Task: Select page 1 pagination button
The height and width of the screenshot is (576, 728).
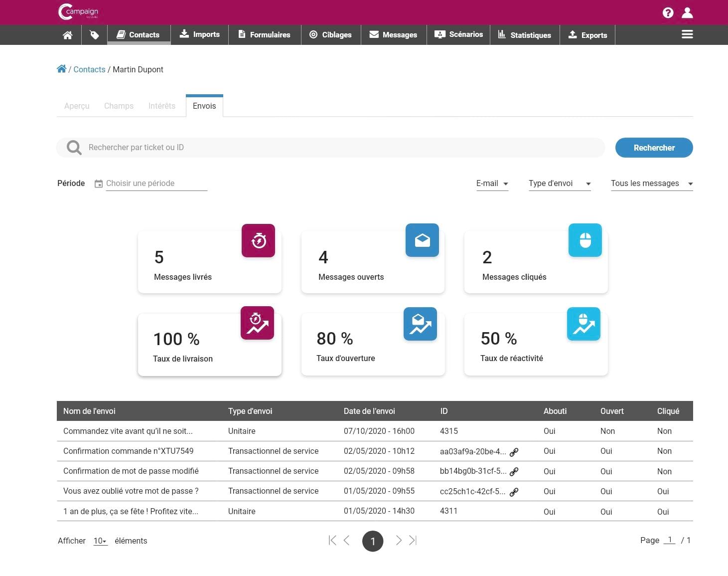Action: [x=373, y=541]
